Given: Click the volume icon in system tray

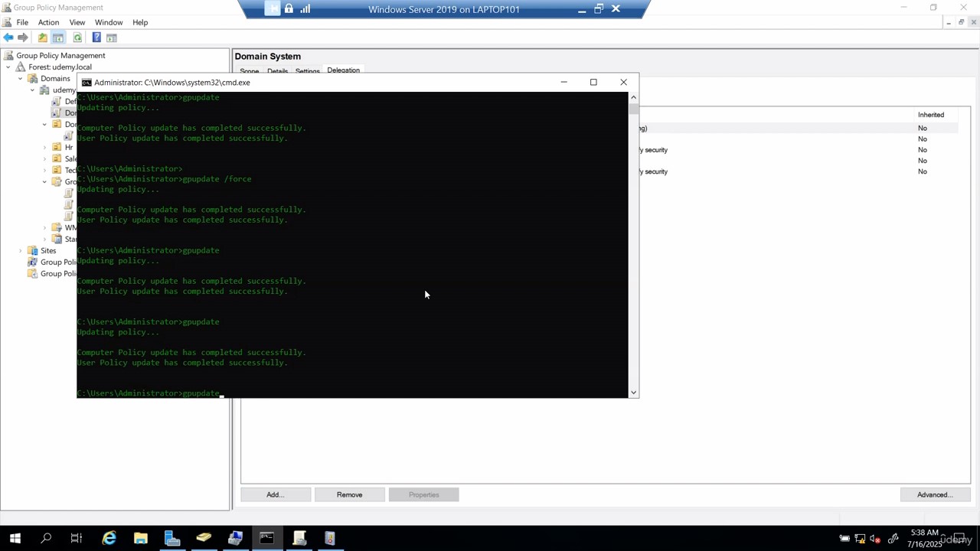Looking at the screenshot, I should (x=875, y=539).
